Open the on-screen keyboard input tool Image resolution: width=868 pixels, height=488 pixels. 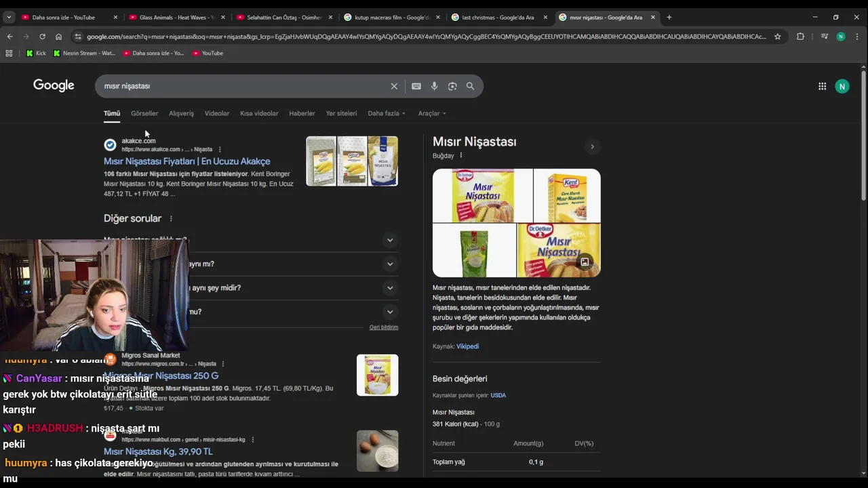416,86
